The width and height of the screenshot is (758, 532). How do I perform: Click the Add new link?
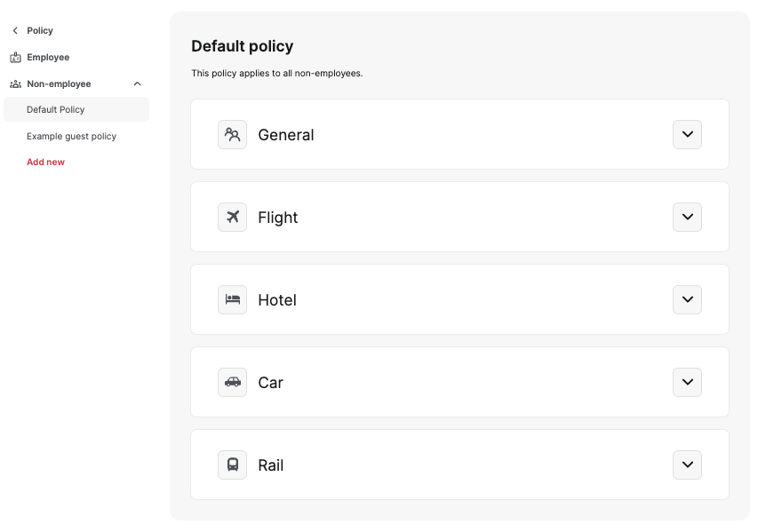click(x=45, y=162)
